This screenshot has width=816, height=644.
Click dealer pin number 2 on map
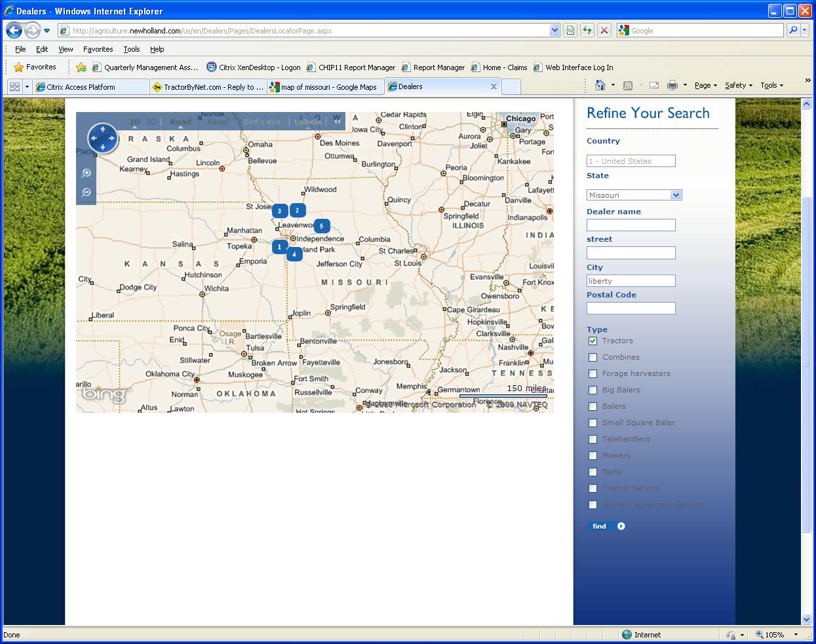298,210
